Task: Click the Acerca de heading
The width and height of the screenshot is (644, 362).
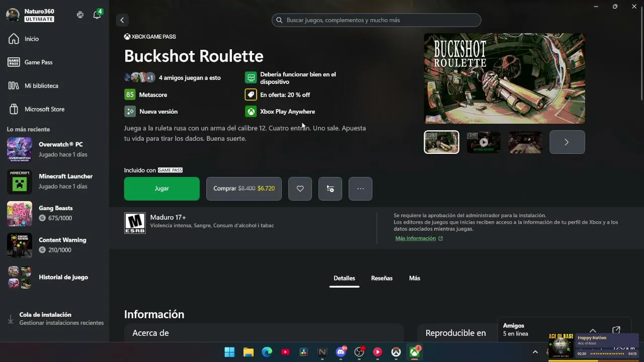Action: pyautogui.click(x=150, y=333)
